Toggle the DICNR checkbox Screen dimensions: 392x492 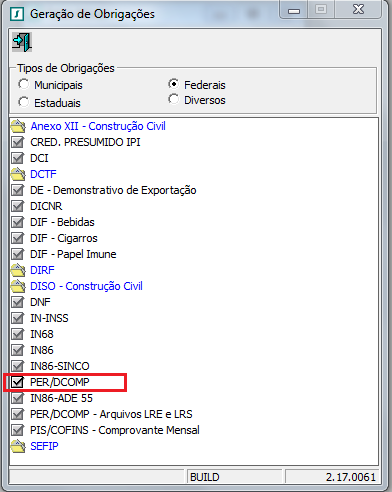coord(17,206)
